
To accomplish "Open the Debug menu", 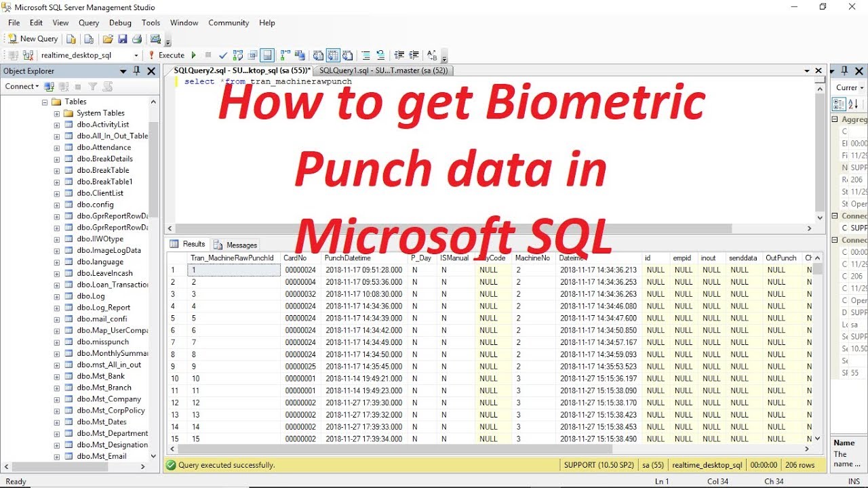I will (x=120, y=22).
